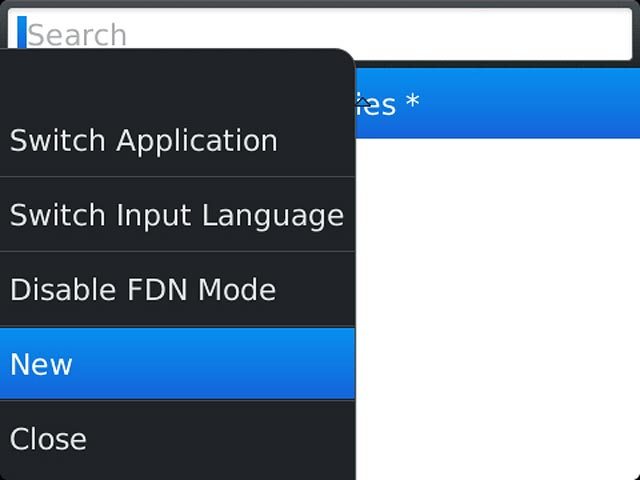Click the entry ending in "ies *"
The image size is (640, 480).
point(498,103)
